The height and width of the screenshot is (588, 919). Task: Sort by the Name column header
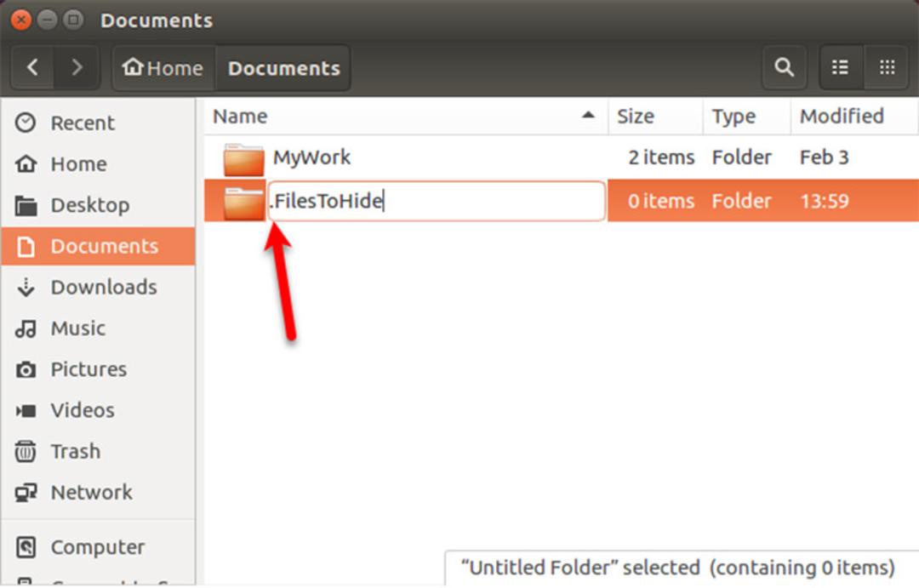[x=404, y=116]
